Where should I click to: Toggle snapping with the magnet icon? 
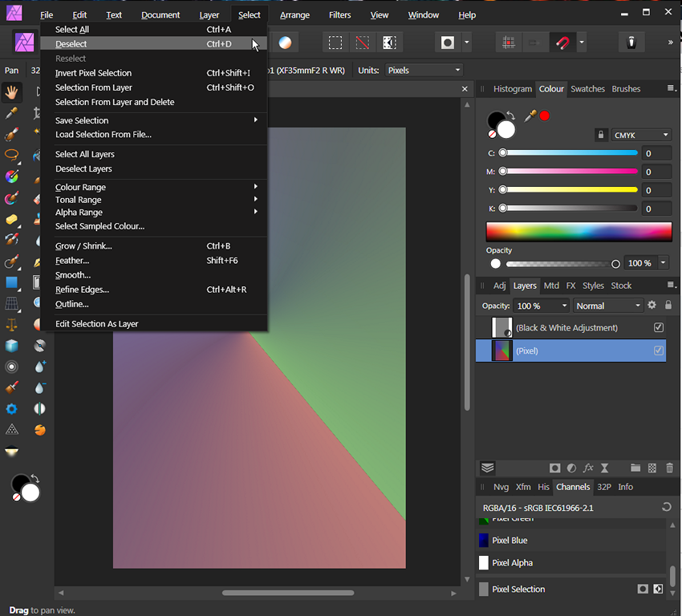(558, 42)
